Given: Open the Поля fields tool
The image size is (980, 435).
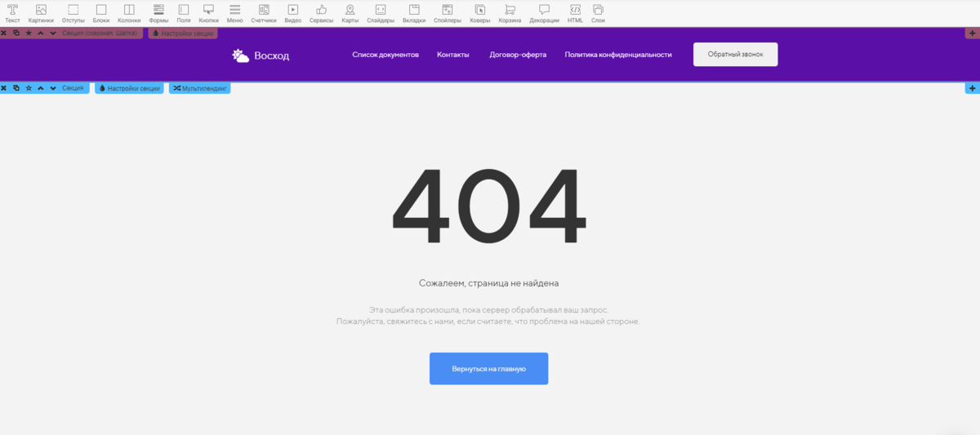Looking at the screenshot, I should [184, 13].
